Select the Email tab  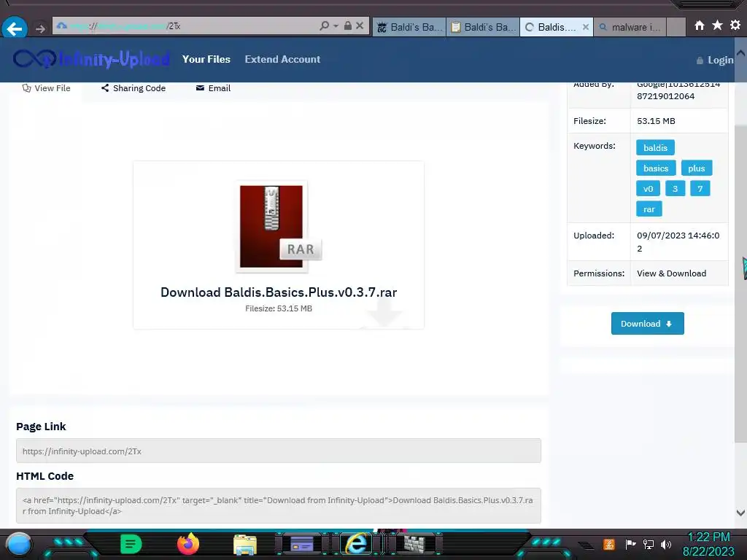214,88
